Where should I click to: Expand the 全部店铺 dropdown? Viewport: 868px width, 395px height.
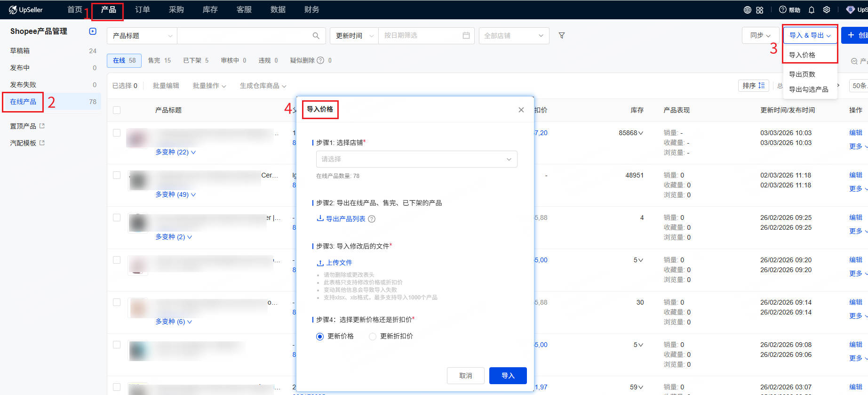513,36
